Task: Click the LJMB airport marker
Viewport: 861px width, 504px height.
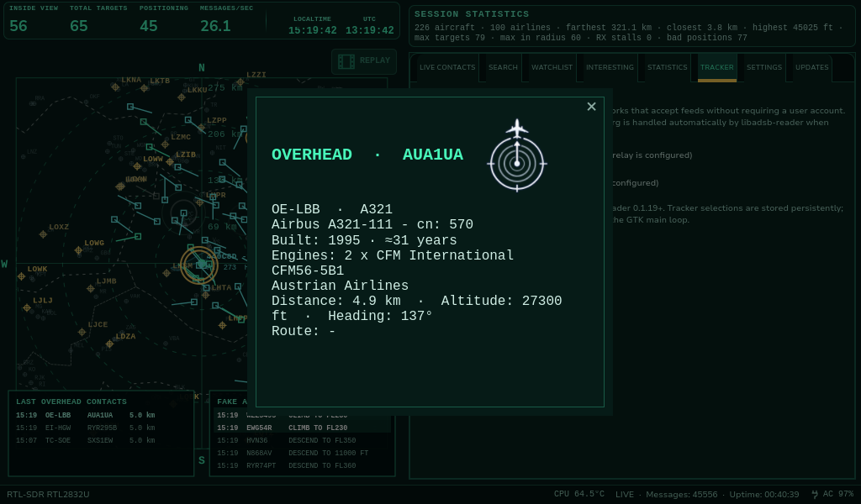Action: pyautogui.click(x=91, y=288)
